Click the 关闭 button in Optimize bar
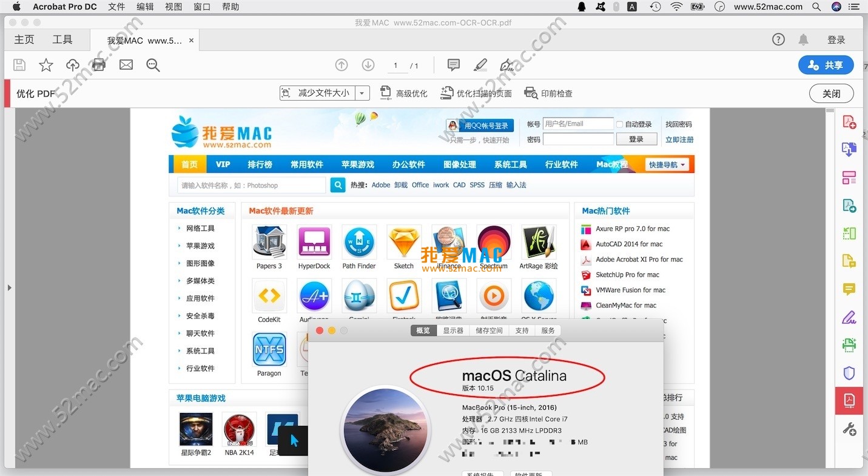This screenshot has width=868, height=476. click(832, 93)
